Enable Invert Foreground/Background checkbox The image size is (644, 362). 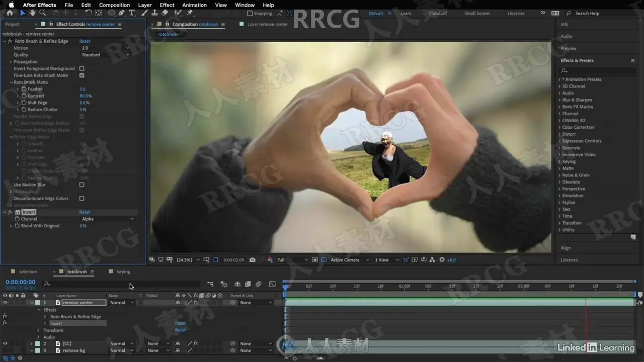point(82,68)
